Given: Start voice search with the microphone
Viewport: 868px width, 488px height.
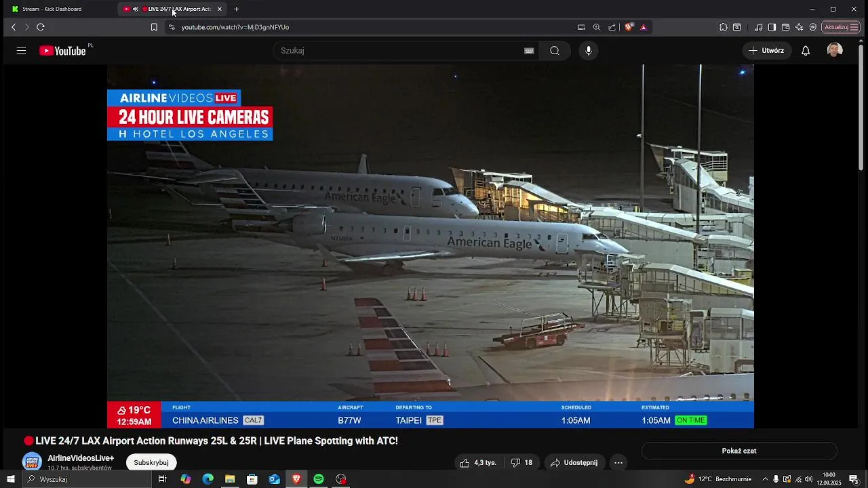Looking at the screenshot, I should tap(589, 51).
